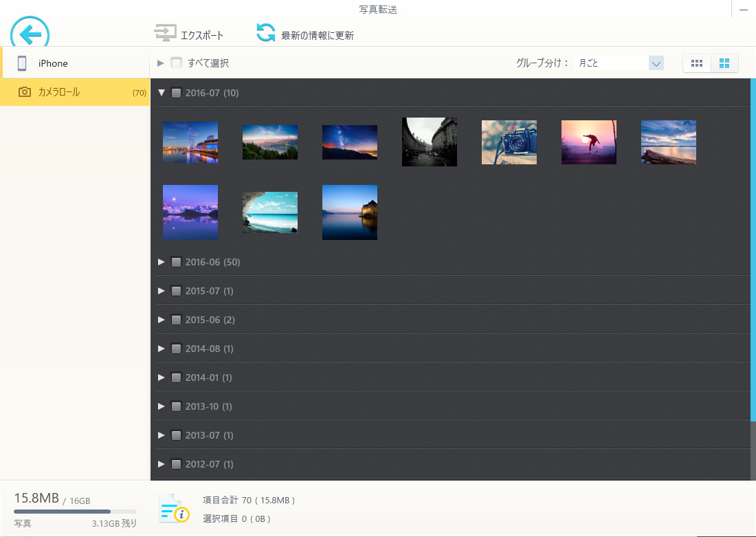Click 最新の情報に更新 label
756x537 pixels.
[318, 35]
